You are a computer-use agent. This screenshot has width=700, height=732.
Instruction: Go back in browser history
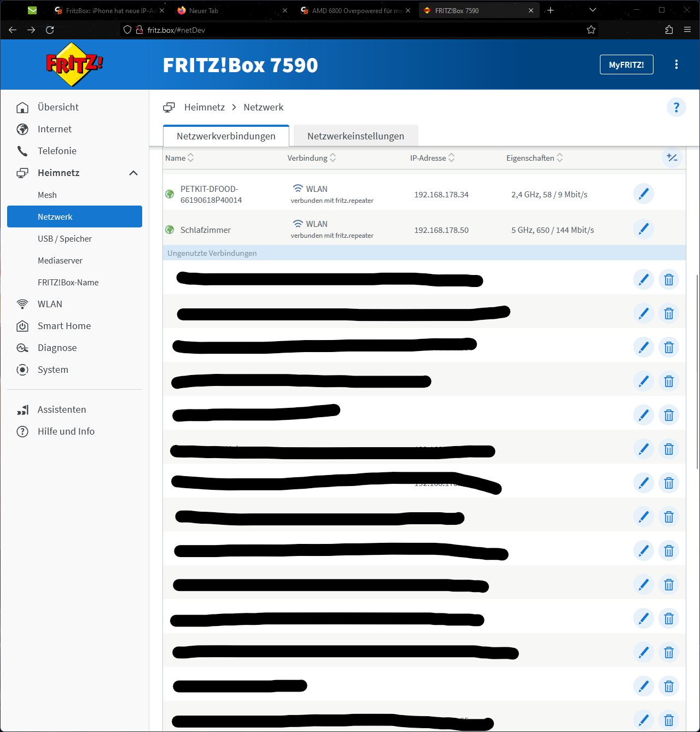pyautogui.click(x=13, y=30)
